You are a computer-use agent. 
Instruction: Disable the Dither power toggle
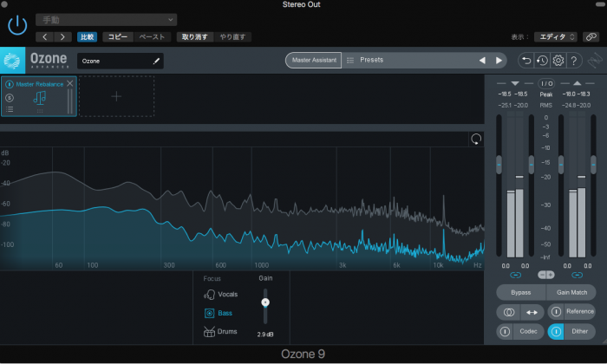click(556, 332)
